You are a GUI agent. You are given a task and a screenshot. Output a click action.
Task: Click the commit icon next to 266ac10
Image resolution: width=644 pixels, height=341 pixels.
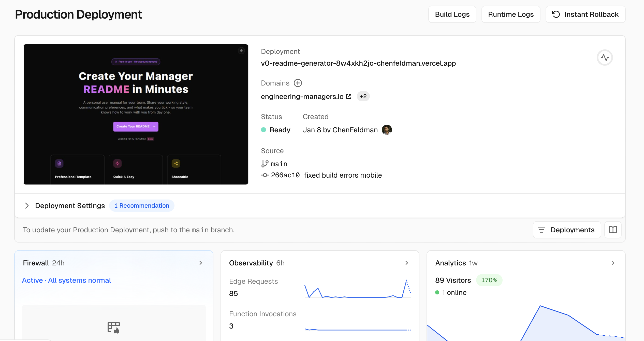tap(265, 175)
